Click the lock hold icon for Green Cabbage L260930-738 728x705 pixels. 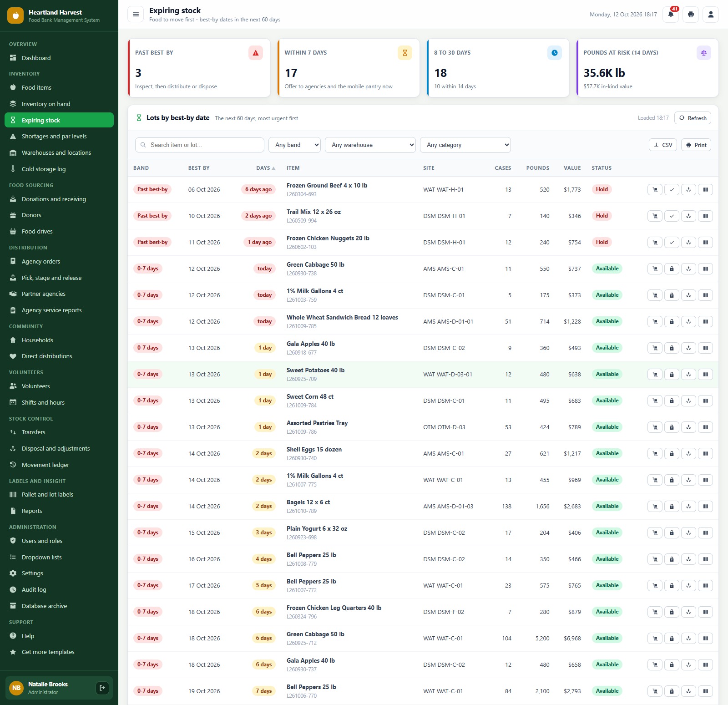[x=672, y=269]
